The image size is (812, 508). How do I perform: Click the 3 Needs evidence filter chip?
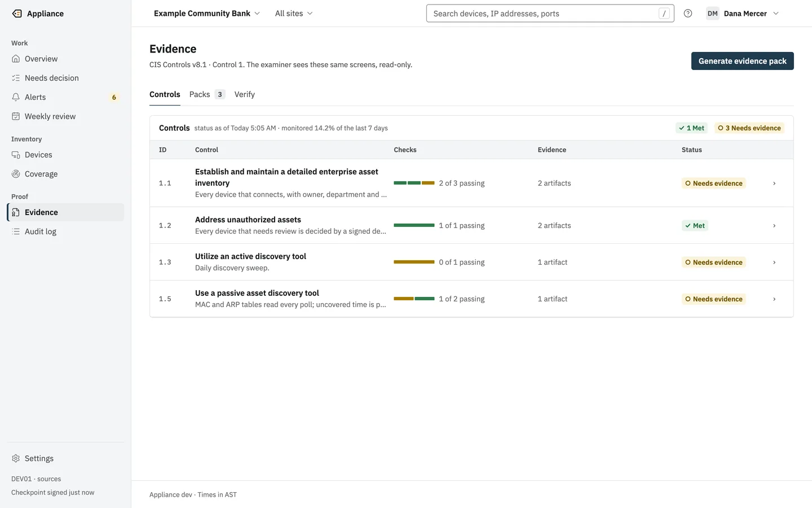tap(749, 128)
